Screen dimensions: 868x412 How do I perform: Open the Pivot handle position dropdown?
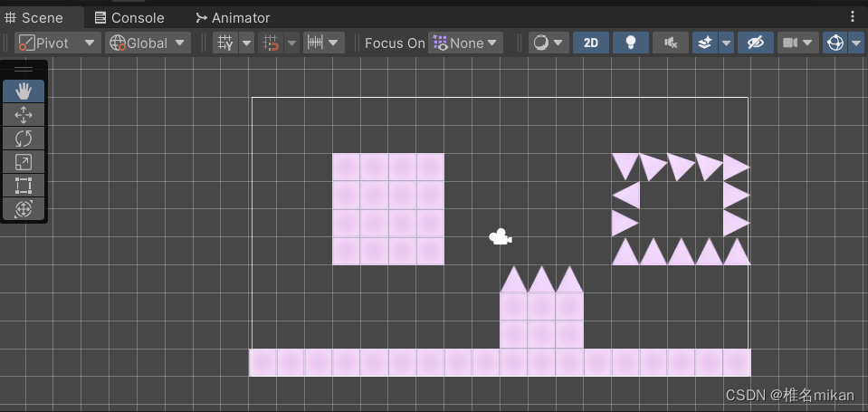tap(58, 43)
